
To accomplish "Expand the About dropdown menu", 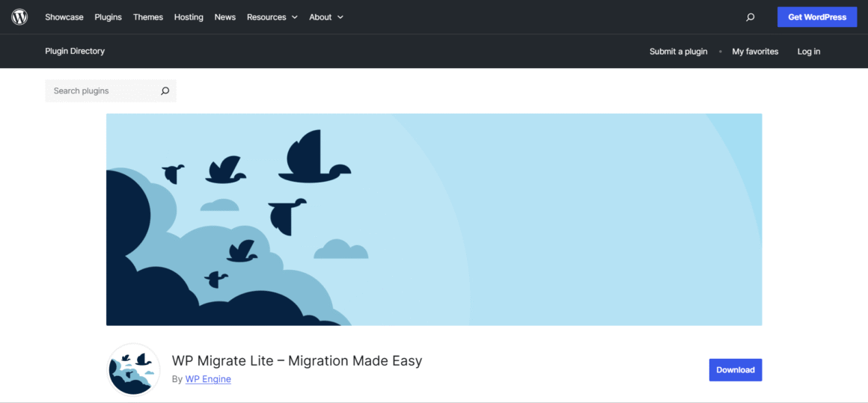I will 326,17.
